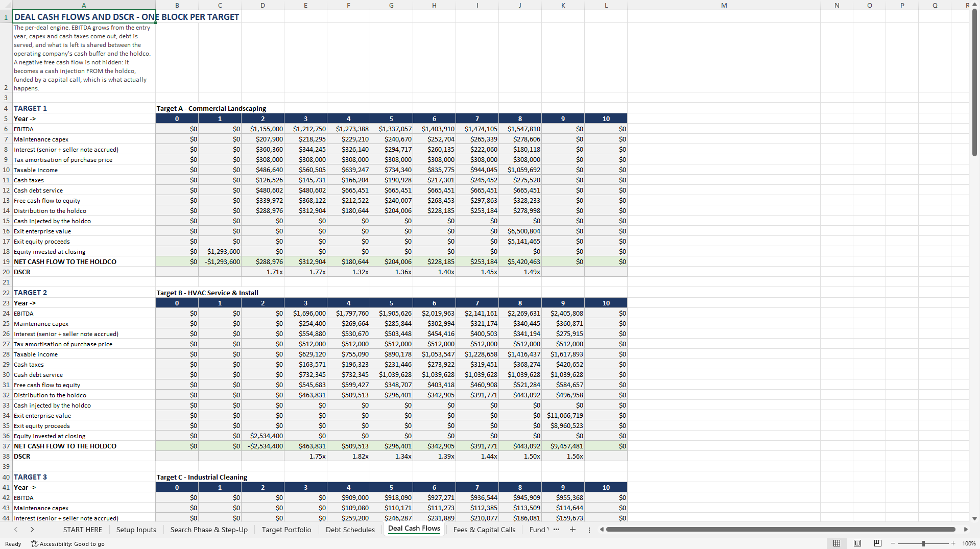The image size is (980, 549).
Task: Select EBITDA value $1,155,000
Action: point(262,129)
